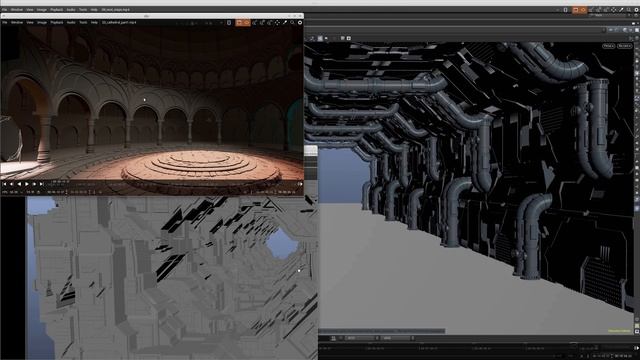The image size is (640, 360).
Task: Open Image menu in cathedral video player
Action: click(x=42, y=22)
